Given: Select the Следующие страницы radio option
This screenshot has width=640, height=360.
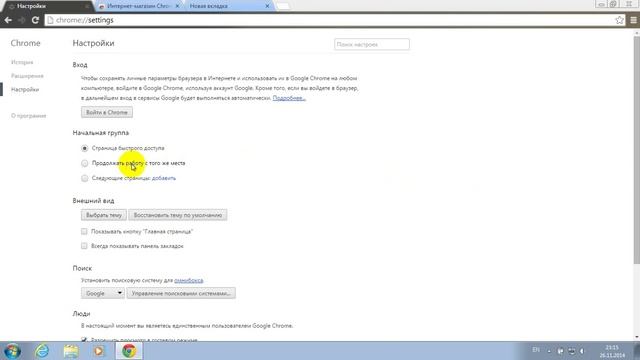Looking at the screenshot, I should (84, 178).
